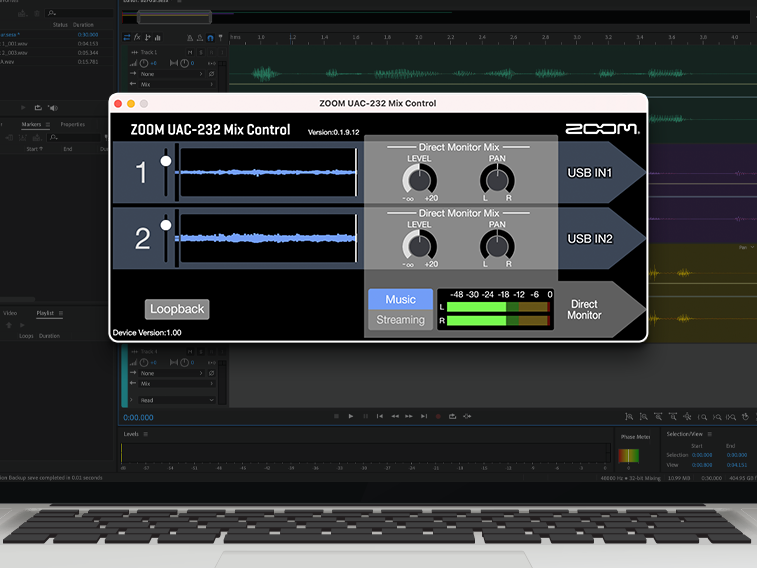Image resolution: width=757 pixels, height=568 pixels.
Task: Open Track 4 output Mix dropdown
Action: click(x=177, y=384)
